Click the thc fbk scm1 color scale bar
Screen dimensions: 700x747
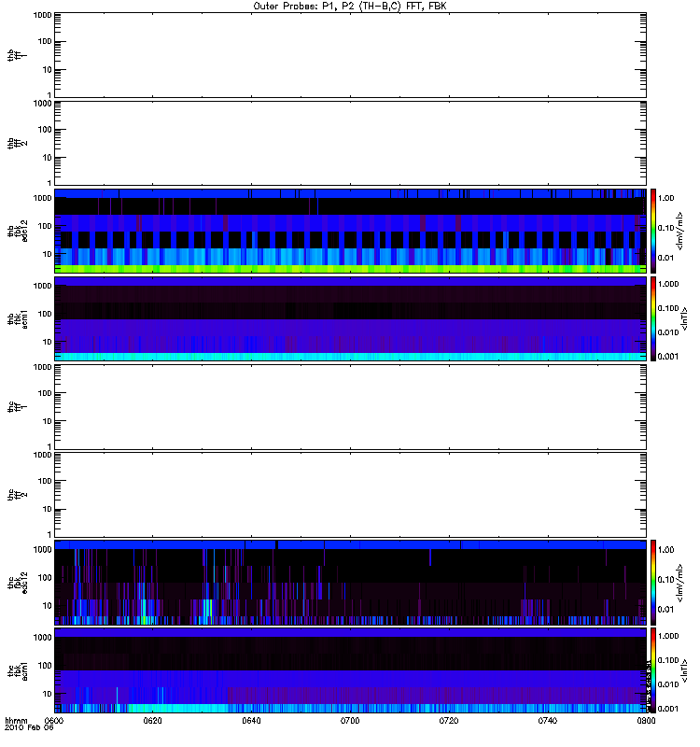pos(653,670)
